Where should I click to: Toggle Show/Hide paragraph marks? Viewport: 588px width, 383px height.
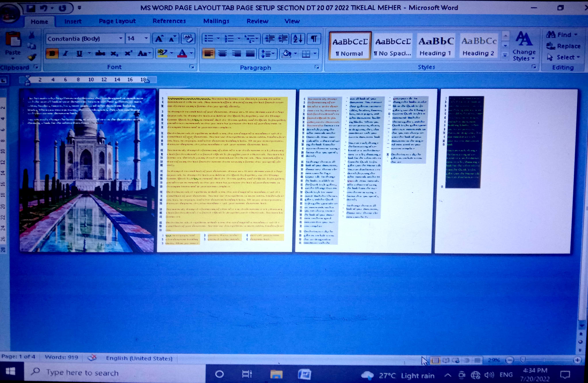pyautogui.click(x=314, y=39)
